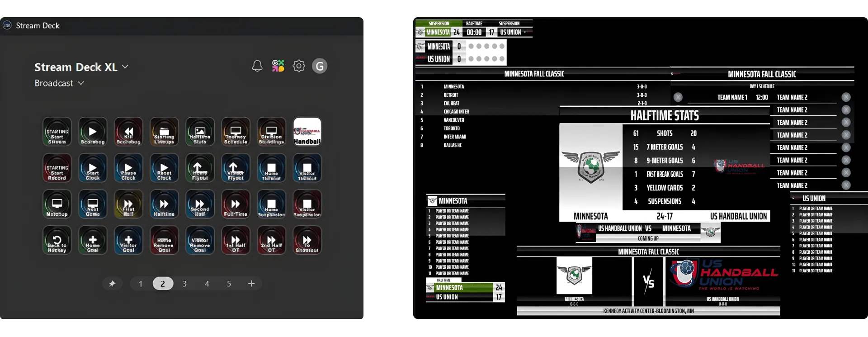Go to page 3

[184, 284]
